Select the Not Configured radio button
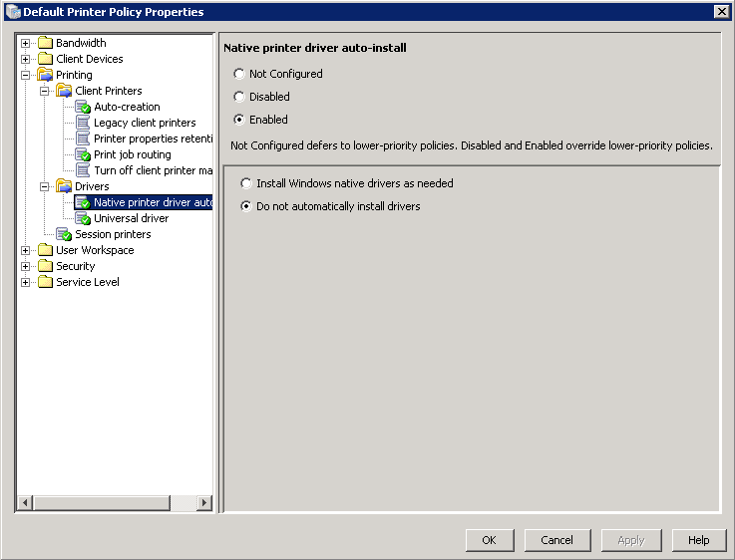Viewport: 735px width, 560px height. (239, 74)
